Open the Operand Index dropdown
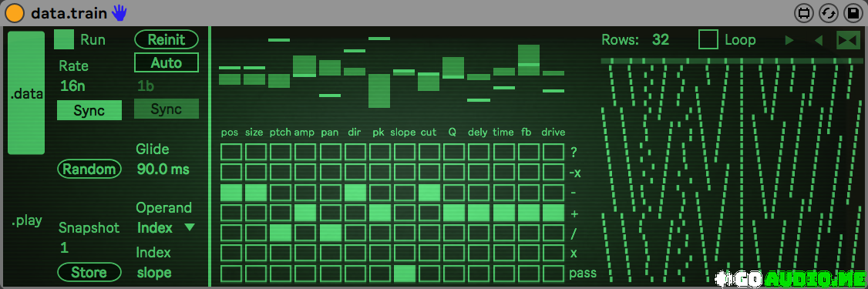This screenshot has width=868, height=289. coord(166,227)
